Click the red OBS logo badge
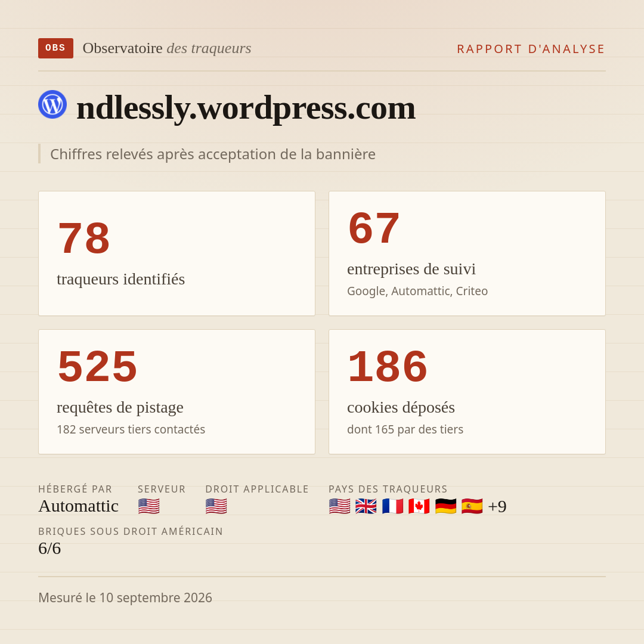 click(x=55, y=48)
